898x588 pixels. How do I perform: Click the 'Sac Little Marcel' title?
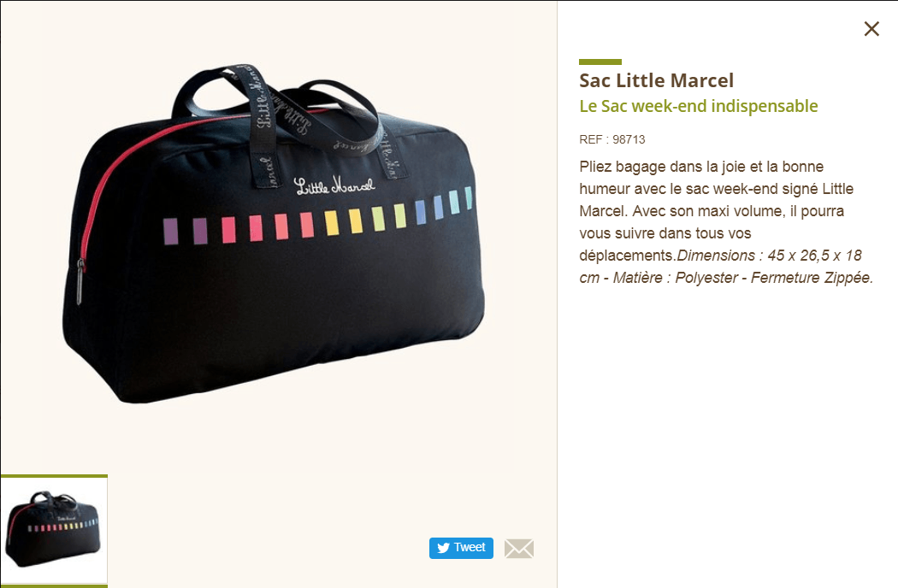pyautogui.click(x=656, y=80)
